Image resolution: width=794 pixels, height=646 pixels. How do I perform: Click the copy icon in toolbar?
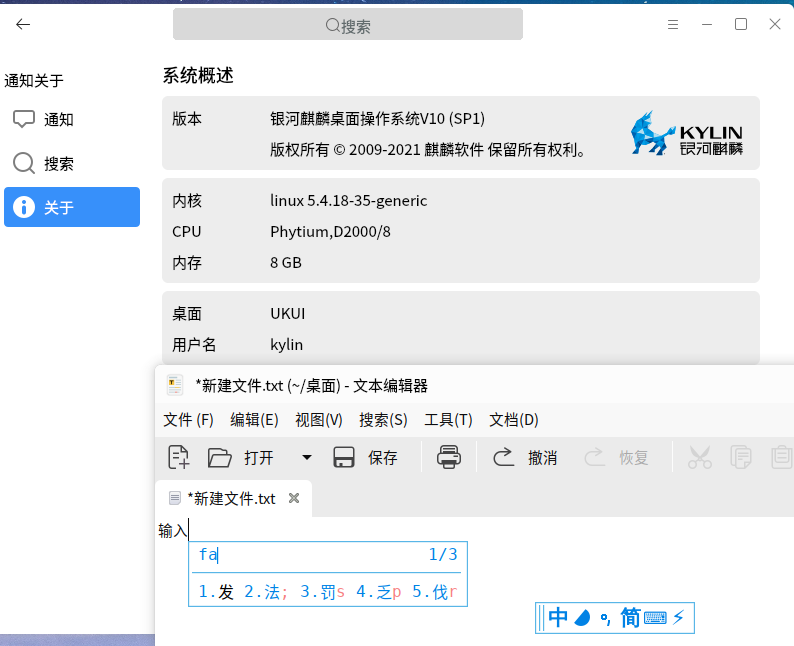pos(740,457)
